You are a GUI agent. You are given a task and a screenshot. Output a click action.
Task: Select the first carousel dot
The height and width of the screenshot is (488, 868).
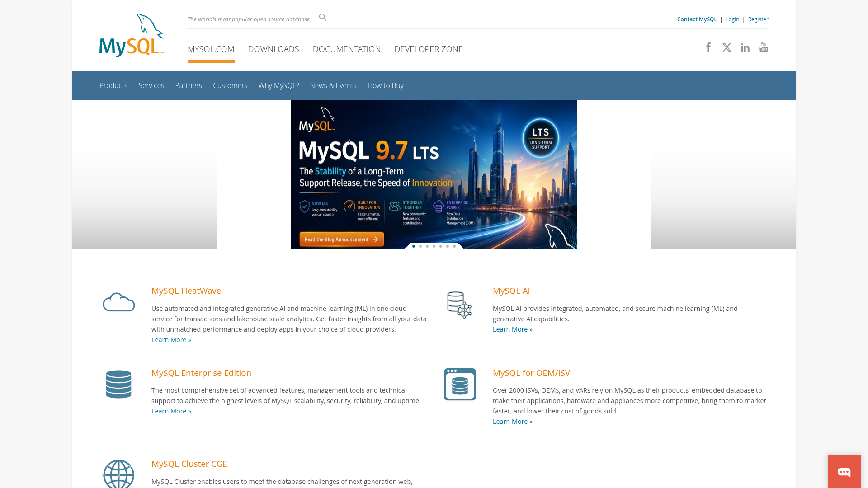(x=414, y=246)
